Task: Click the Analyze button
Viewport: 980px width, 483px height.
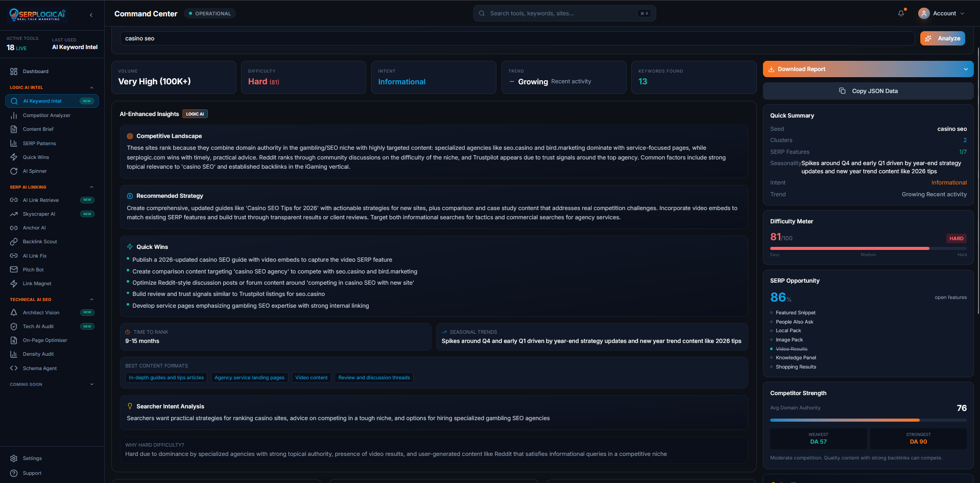Action: 942,38
